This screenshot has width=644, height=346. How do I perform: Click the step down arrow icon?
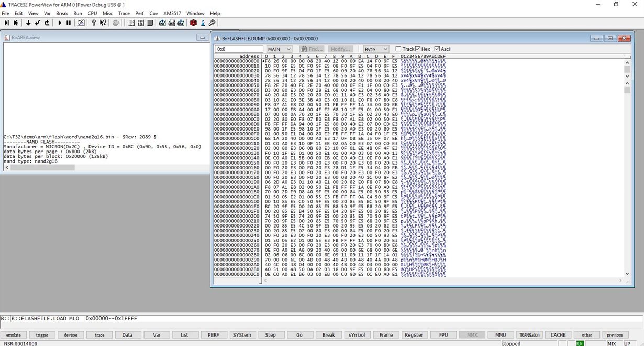tap(28, 23)
